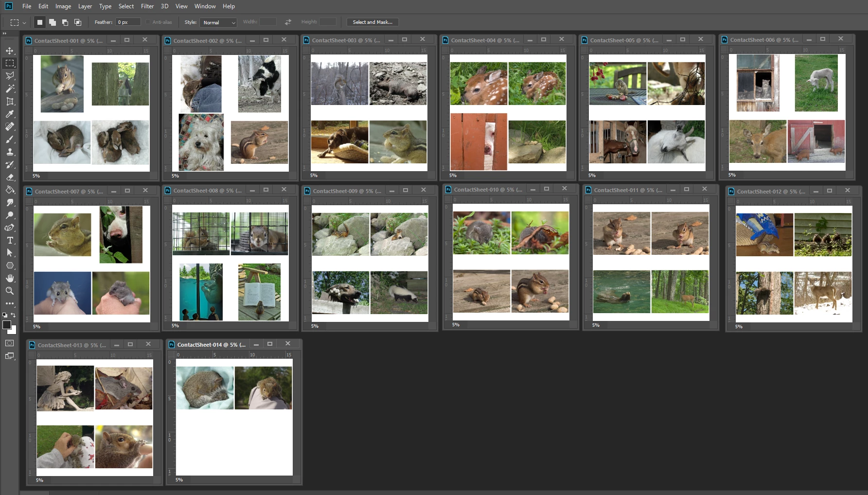Select the History Brush tool
The width and height of the screenshot is (868, 495).
click(x=10, y=164)
